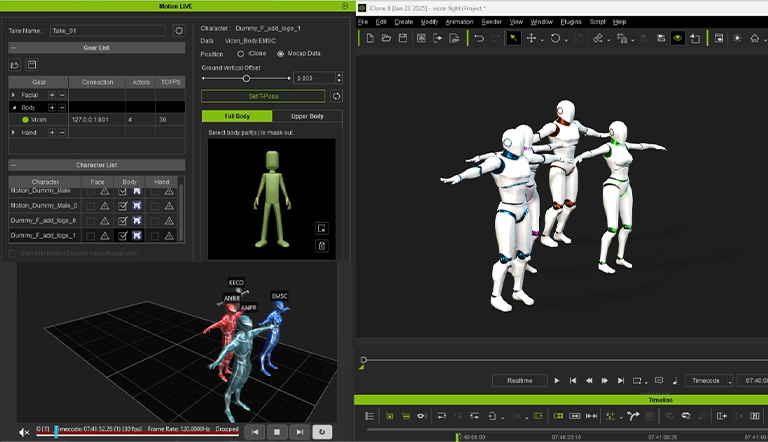Click the load gear list folder icon
The image size is (768, 442).
[15, 65]
